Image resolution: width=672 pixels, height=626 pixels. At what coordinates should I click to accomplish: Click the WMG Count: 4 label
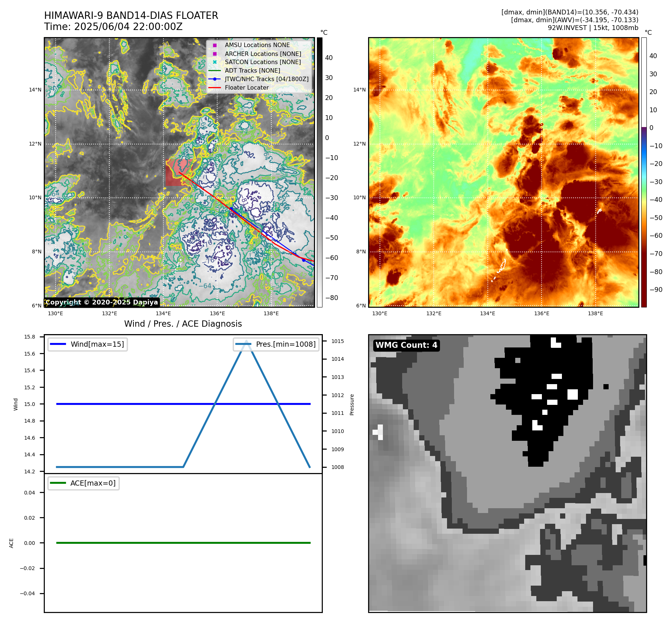(x=407, y=345)
